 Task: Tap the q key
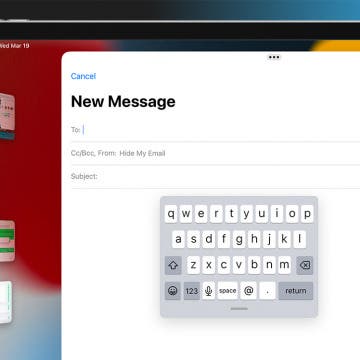[171, 214]
